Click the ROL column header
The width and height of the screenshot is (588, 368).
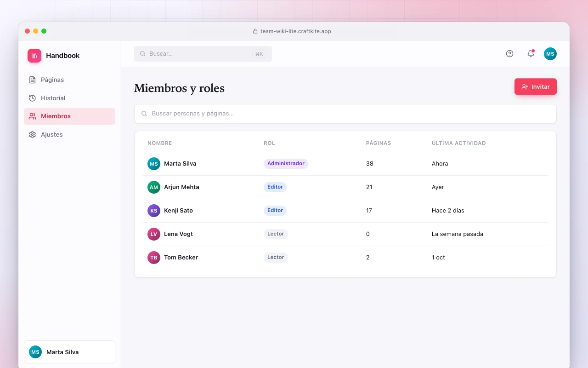[269, 143]
